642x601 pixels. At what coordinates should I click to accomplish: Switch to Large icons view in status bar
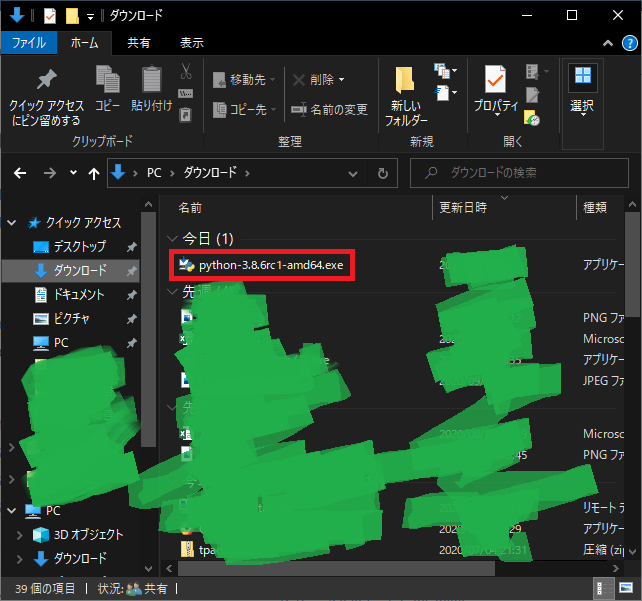click(625, 589)
